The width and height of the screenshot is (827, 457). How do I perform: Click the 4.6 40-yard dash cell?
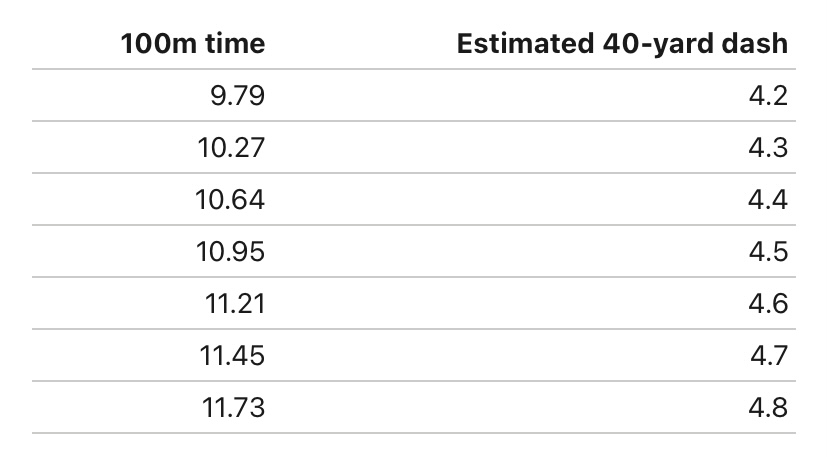(x=767, y=304)
